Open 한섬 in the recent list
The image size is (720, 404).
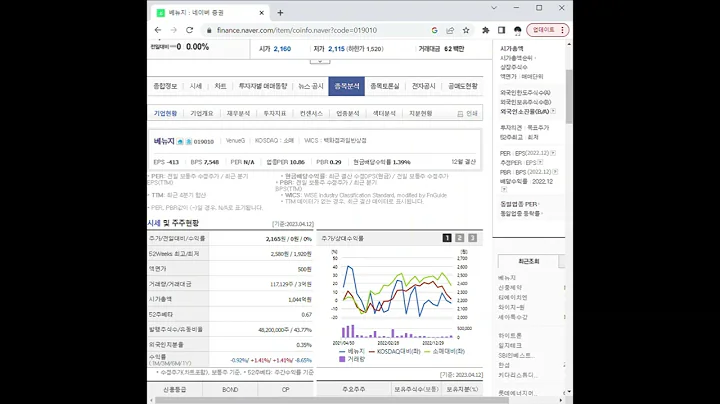[x=504, y=365]
